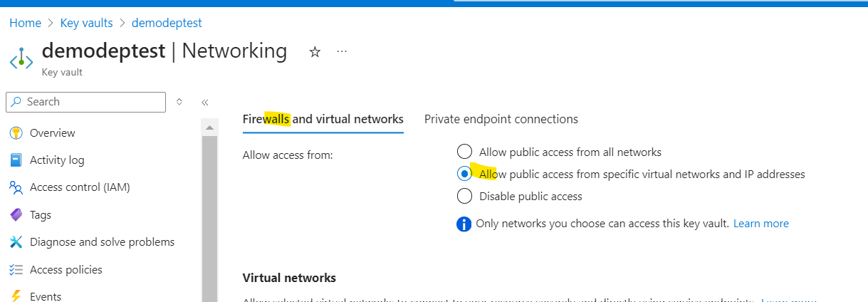Go to Home breadcrumb link
868x302 pixels.
click(25, 23)
